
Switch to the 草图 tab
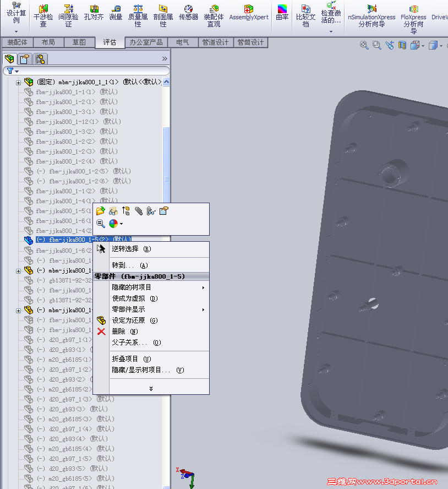[79, 42]
